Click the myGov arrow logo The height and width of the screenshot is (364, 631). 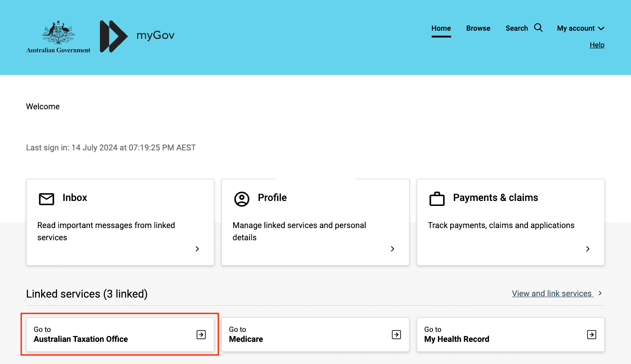point(113,36)
